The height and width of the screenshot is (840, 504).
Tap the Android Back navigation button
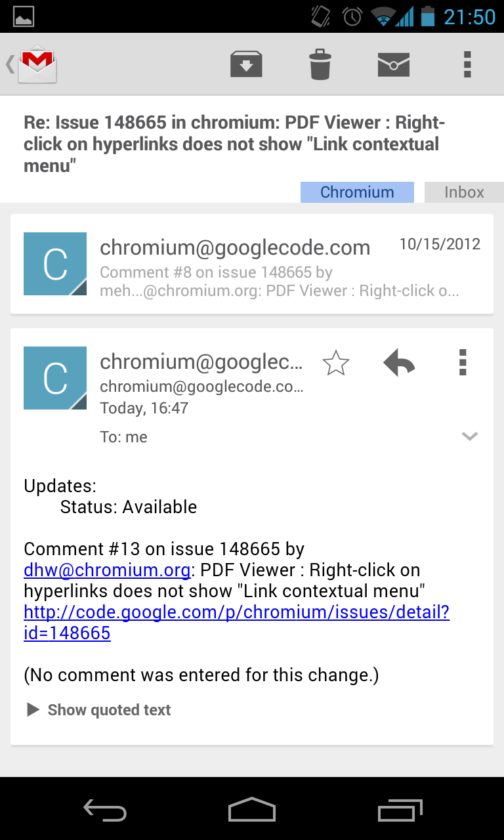click(x=105, y=809)
